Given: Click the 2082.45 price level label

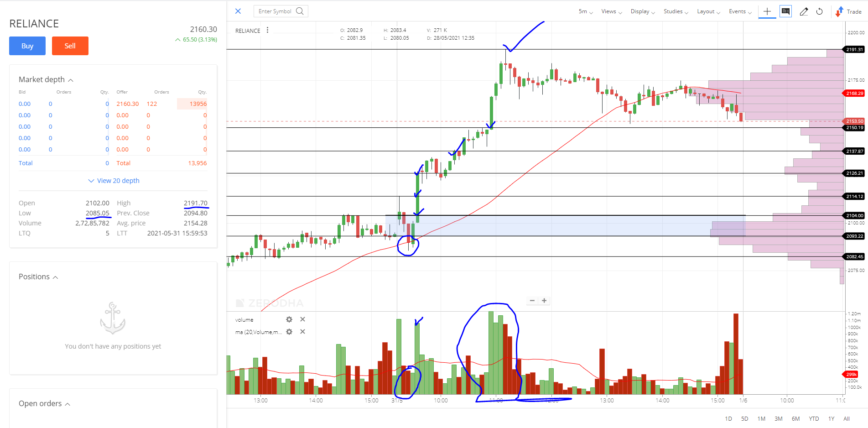Looking at the screenshot, I should click(853, 256).
